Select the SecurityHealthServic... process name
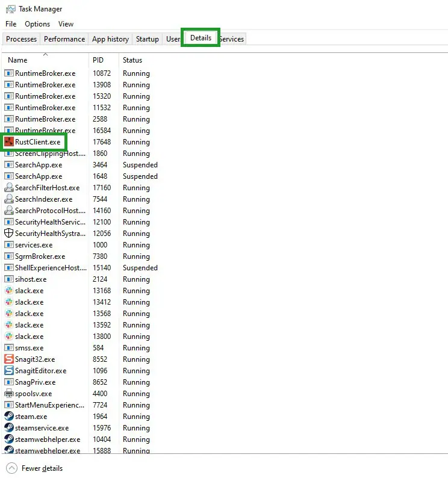Viewport: 448px width, 478px height. (x=51, y=222)
